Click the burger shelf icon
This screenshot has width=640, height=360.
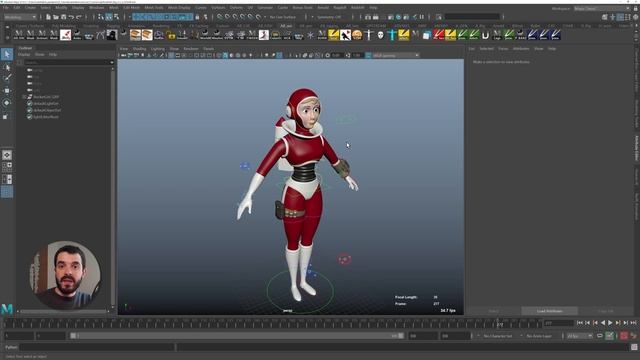click(357, 35)
